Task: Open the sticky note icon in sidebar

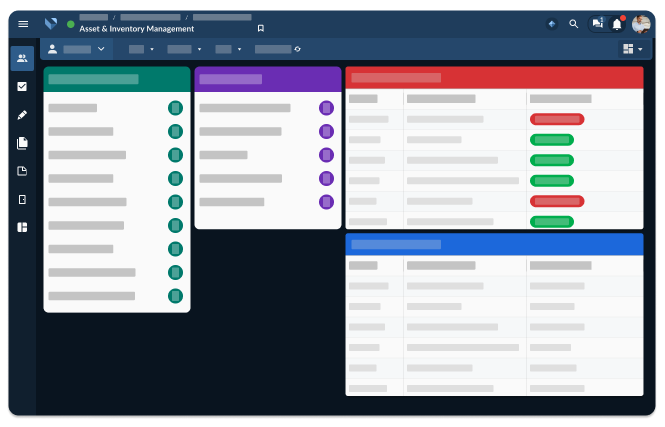Action: click(22, 171)
